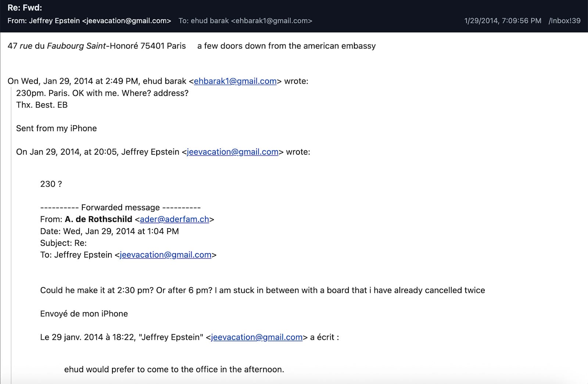
Task: Open the ehbarak1@gmail.com link in the reply header
Action: coord(235,81)
